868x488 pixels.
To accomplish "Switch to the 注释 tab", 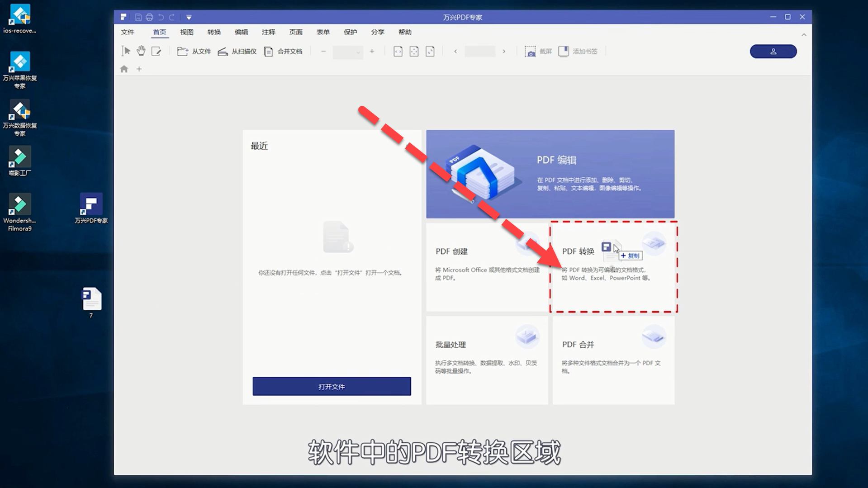I will pos(268,32).
